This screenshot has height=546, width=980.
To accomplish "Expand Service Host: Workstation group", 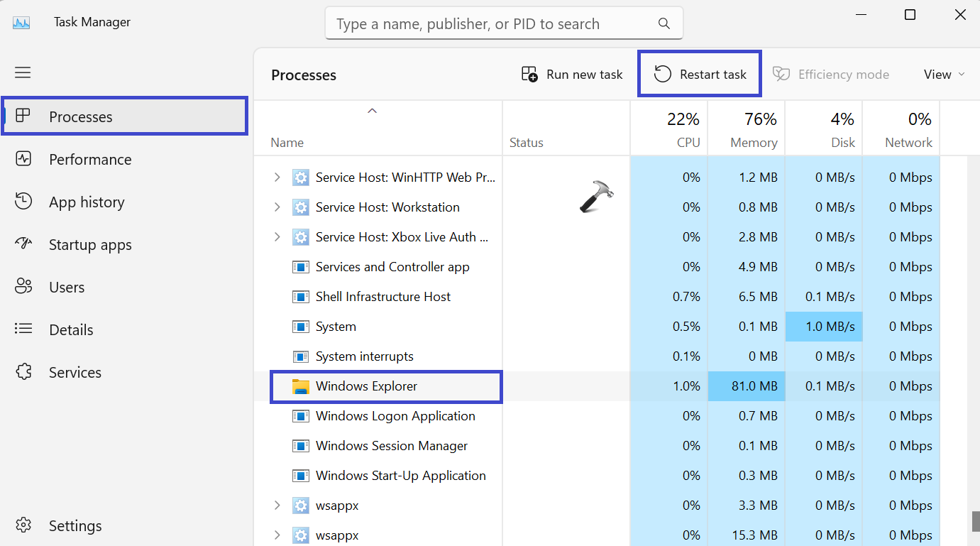I will point(277,207).
